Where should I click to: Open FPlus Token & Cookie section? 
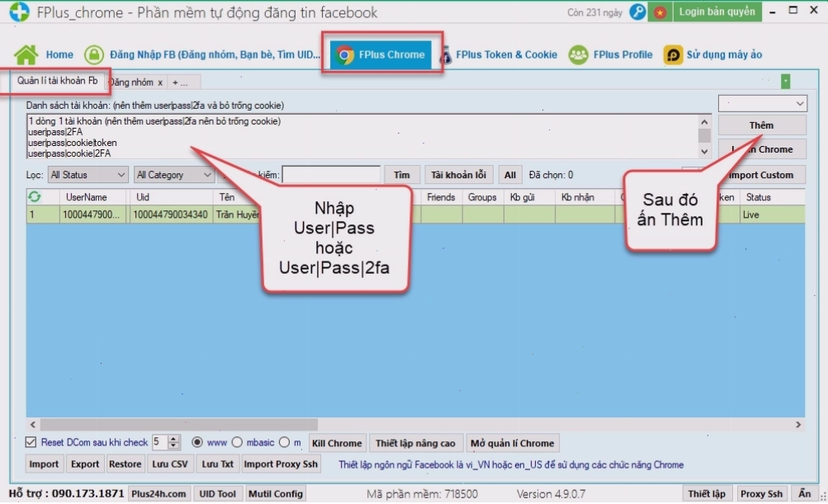[506, 54]
